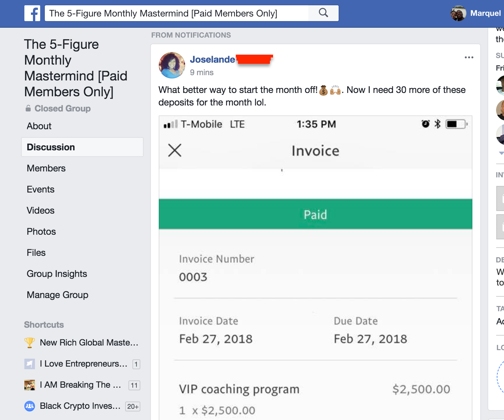Select the Discussion tab in sidebar

click(x=51, y=147)
